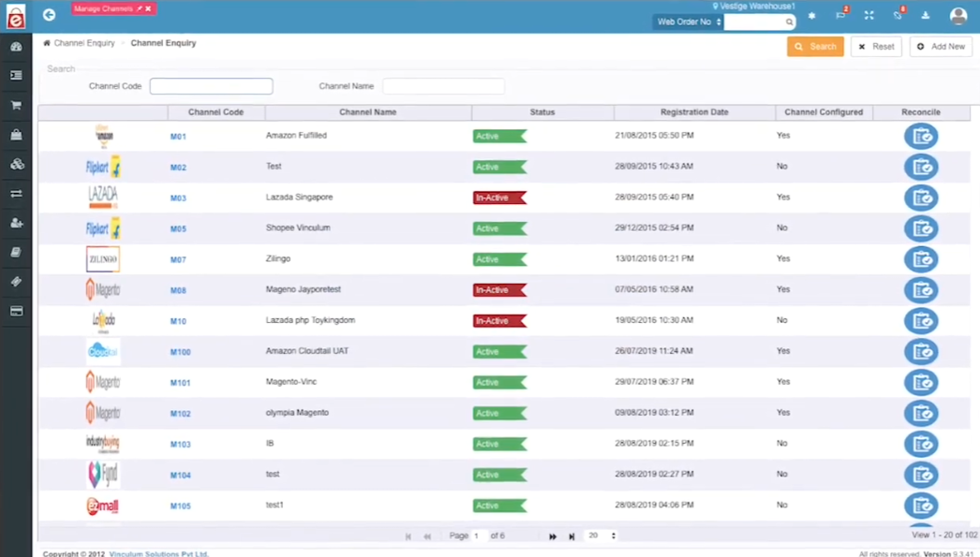Toggle In-Active status for Lazada Singapore
This screenshot has height=557, width=980.
point(499,198)
